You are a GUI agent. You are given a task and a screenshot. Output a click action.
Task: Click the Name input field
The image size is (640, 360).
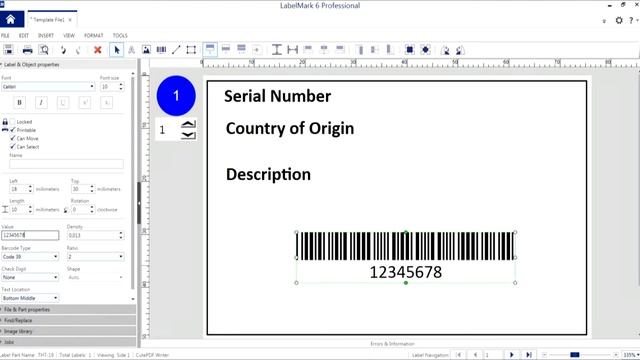(x=66, y=164)
